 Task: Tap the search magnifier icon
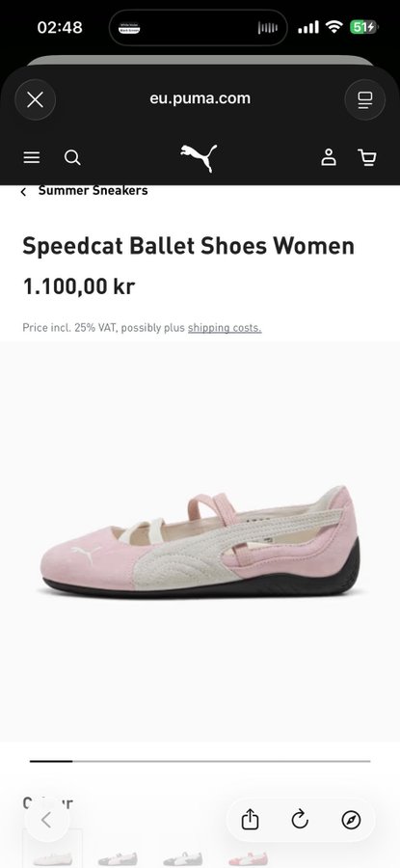tap(72, 158)
